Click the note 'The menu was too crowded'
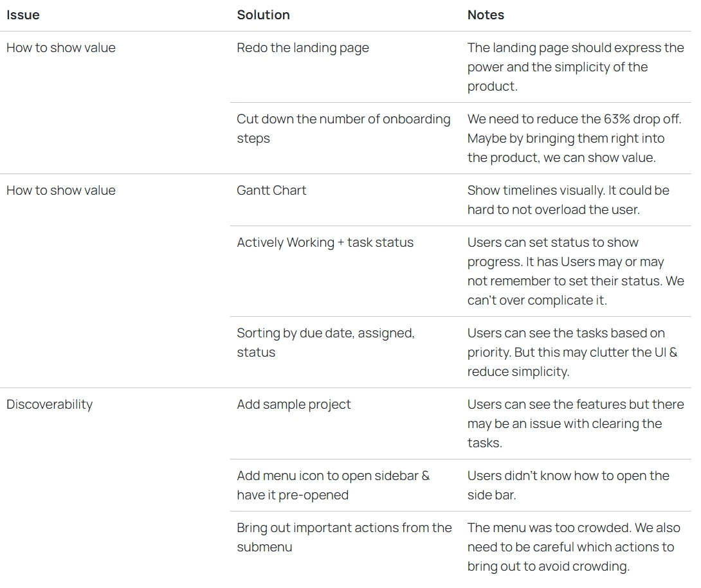 (574, 547)
